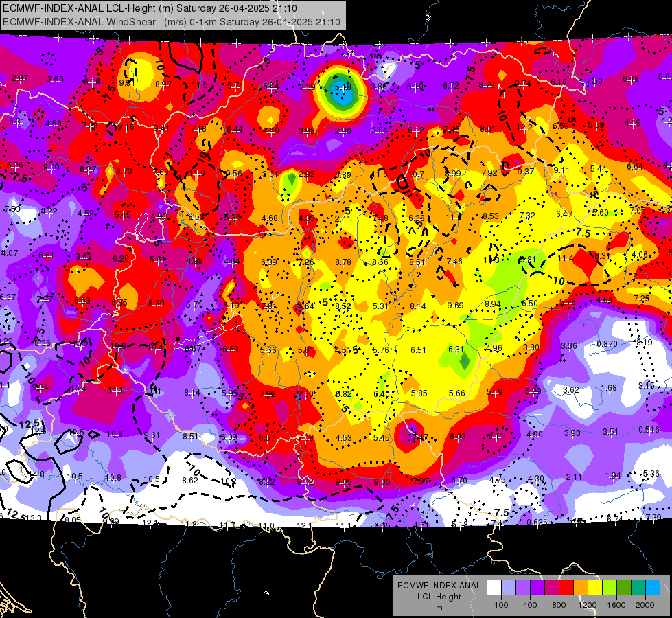Screen dimensions: 672x618
Task: Select the grid value 2.11
Action: pos(574,477)
